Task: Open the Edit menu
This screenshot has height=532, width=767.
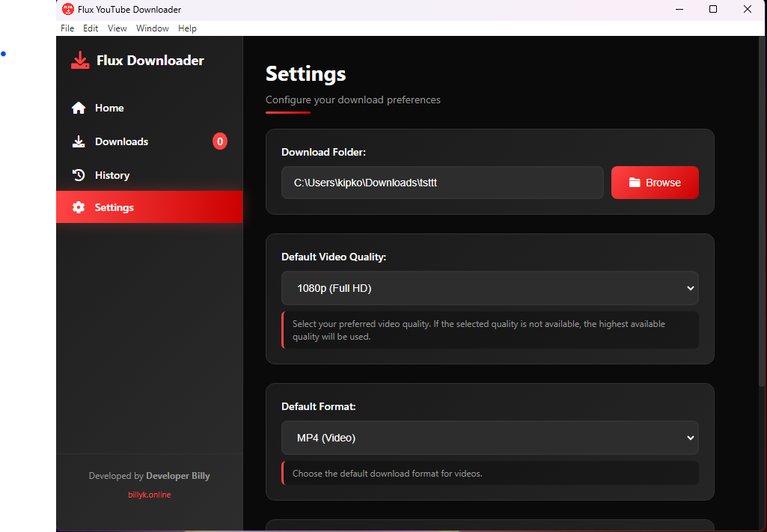Action: pos(91,28)
